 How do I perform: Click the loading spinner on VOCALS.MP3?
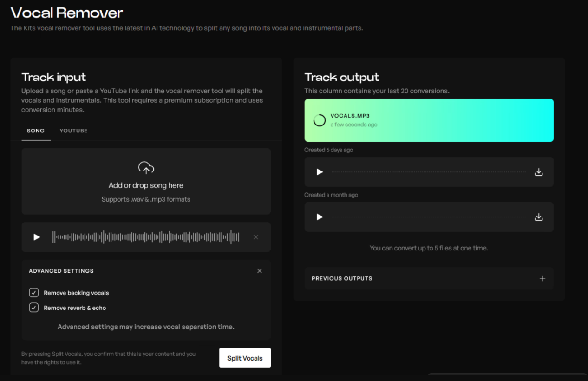[320, 120]
